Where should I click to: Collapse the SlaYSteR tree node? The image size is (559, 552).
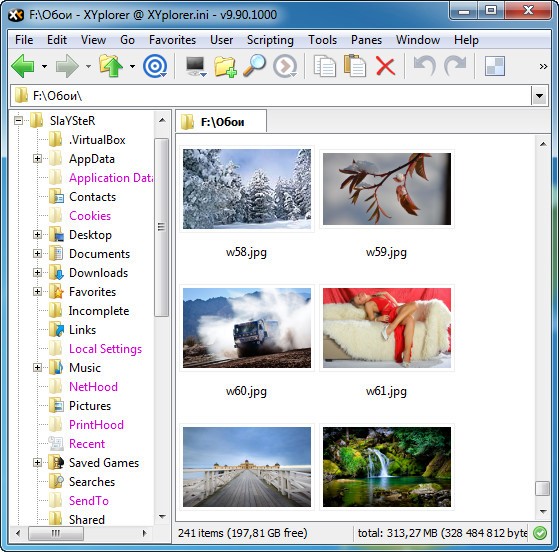pyautogui.click(x=18, y=121)
